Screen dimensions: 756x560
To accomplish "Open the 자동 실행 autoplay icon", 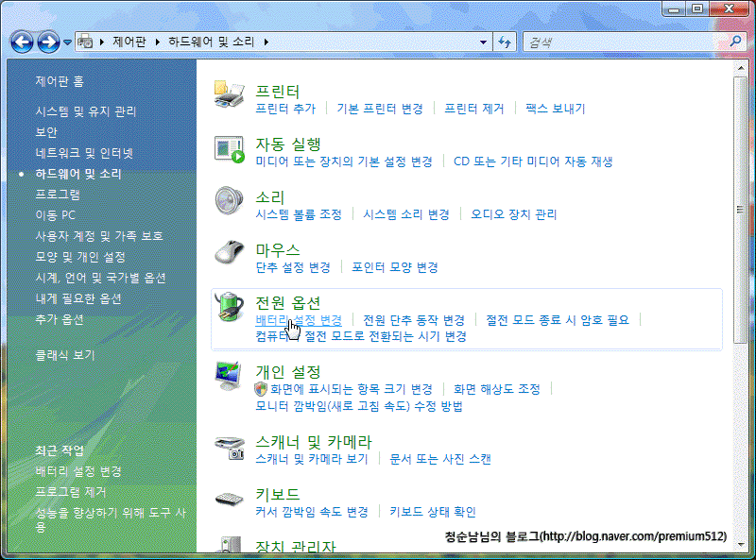I will click(229, 149).
